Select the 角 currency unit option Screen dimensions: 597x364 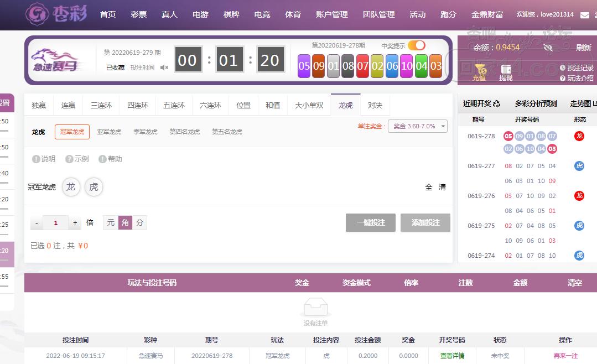[x=125, y=222]
